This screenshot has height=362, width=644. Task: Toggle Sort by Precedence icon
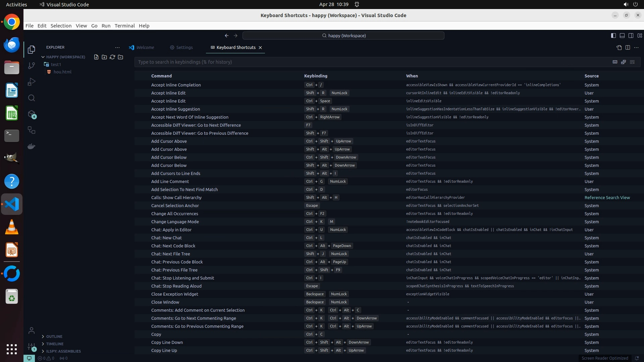pyautogui.click(x=624, y=62)
